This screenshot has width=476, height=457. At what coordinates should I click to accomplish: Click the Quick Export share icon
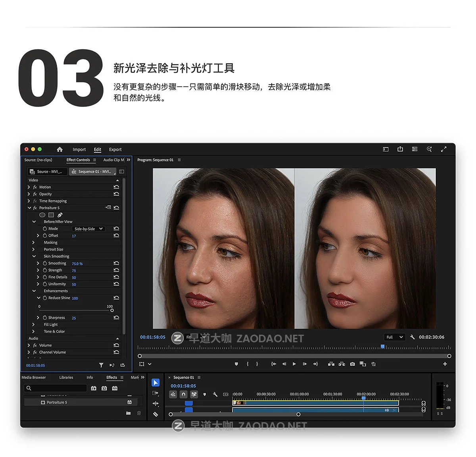[400, 149]
